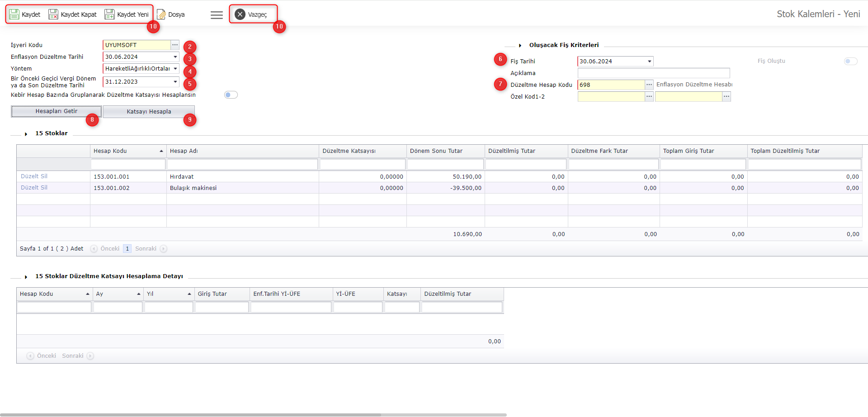Click Dönem Sonu Tutar filter box
Image resolution: width=868 pixels, height=417 pixels.
pyautogui.click(x=446, y=164)
